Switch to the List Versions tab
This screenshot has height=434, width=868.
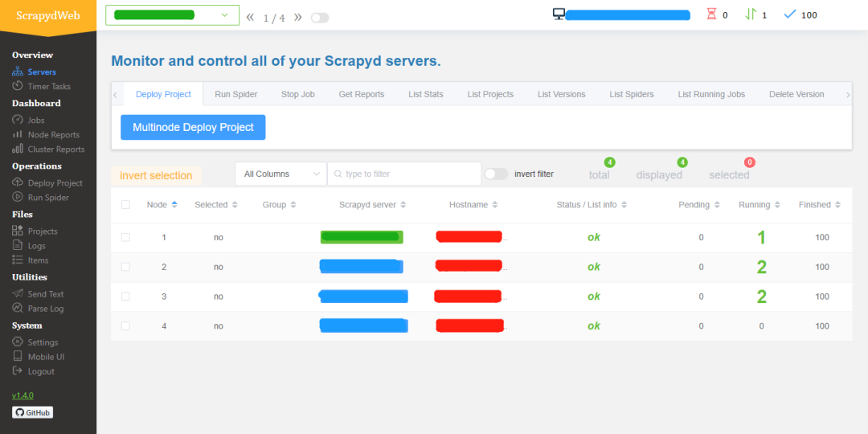pos(561,94)
